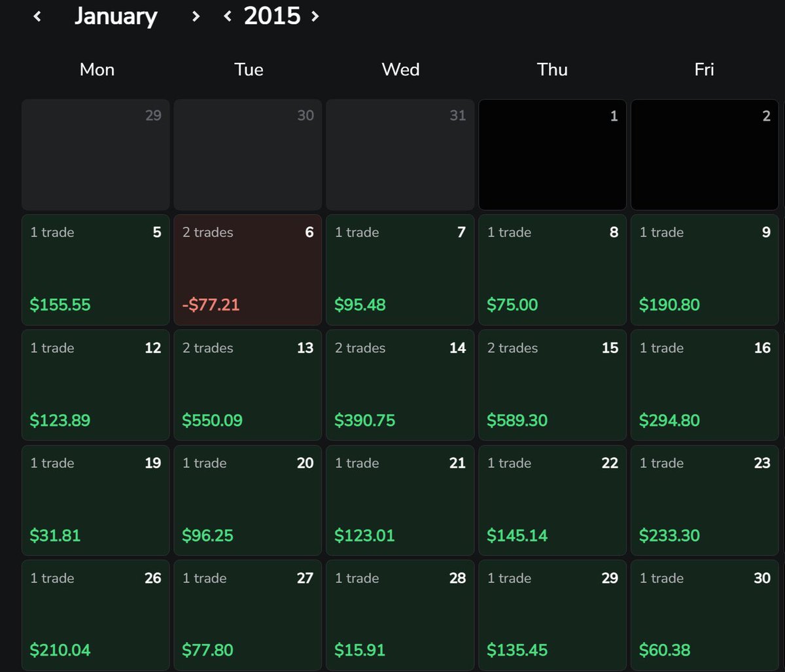Click the January month label
This screenshot has height=672, width=785.
(x=116, y=16)
